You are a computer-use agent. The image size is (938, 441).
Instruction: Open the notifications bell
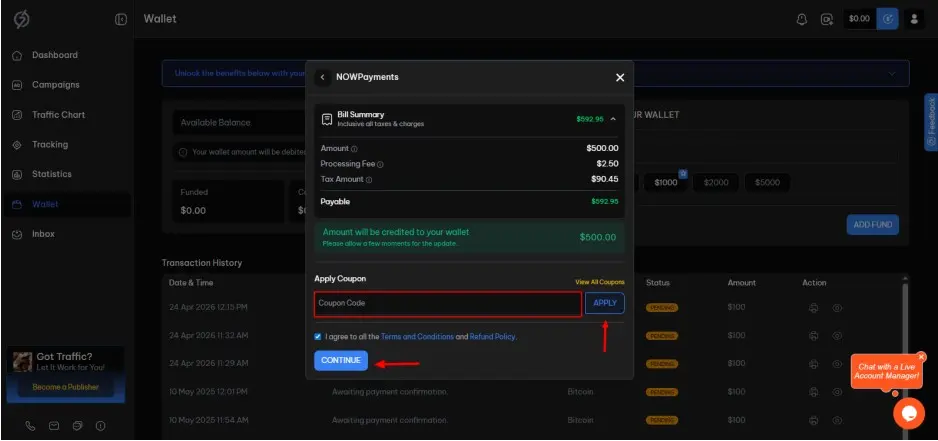coord(802,19)
